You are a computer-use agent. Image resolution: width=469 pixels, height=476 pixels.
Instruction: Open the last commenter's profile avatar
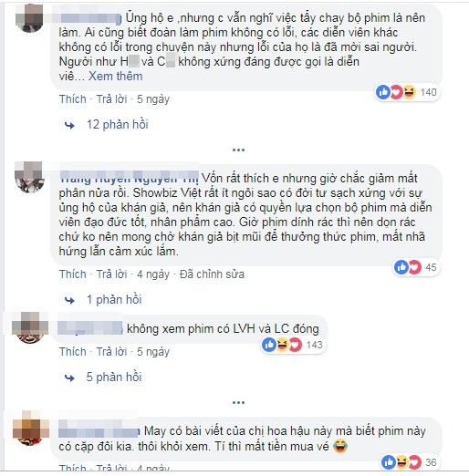click(30, 429)
